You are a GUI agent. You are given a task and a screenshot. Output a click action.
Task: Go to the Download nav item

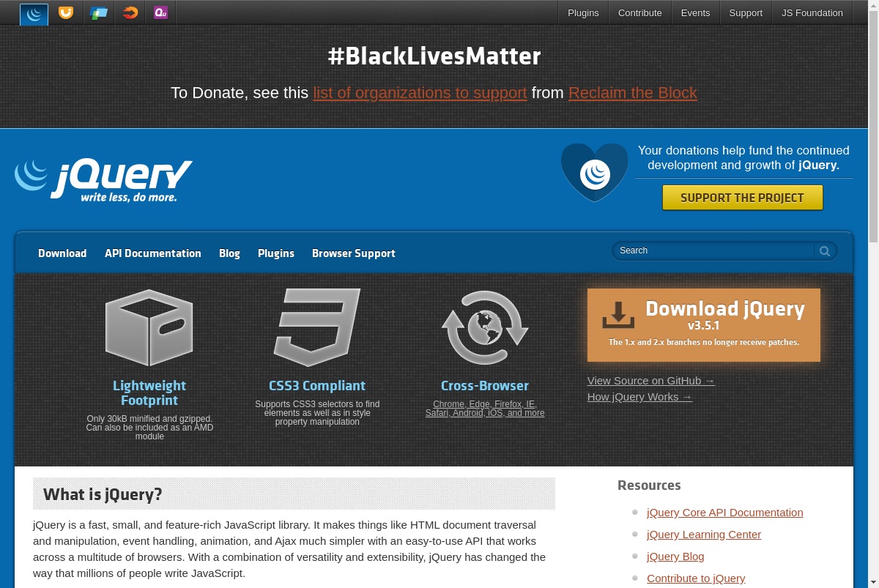click(x=62, y=253)
